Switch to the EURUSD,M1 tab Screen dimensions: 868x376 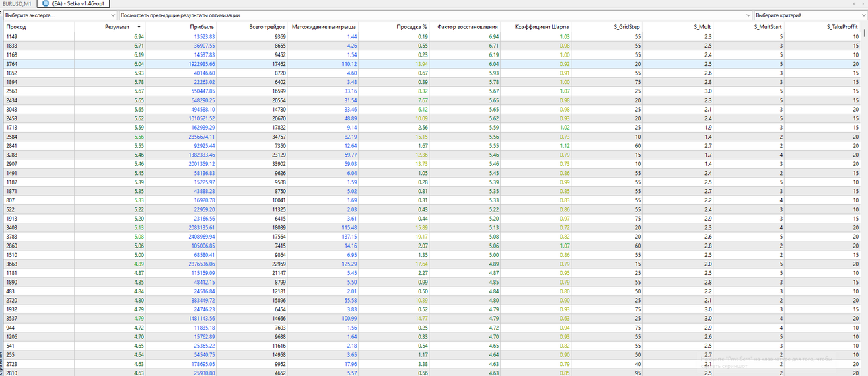17,3
